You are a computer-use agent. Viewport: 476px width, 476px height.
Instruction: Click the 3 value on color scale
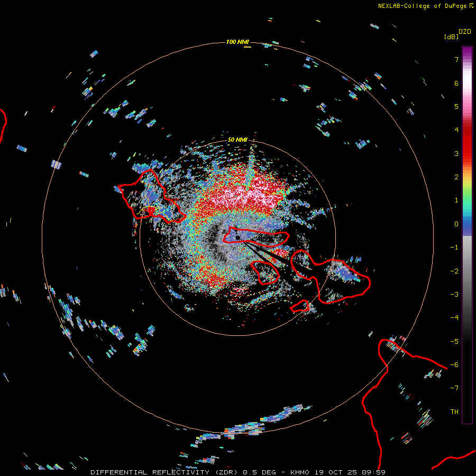click(456, 153)
